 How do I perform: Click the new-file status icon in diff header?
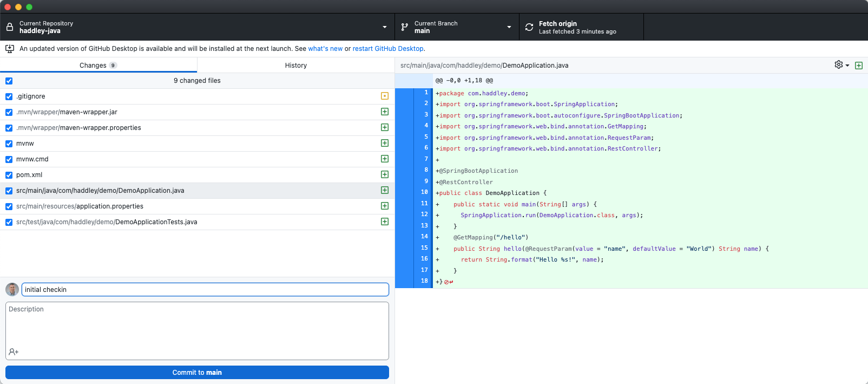859,66
